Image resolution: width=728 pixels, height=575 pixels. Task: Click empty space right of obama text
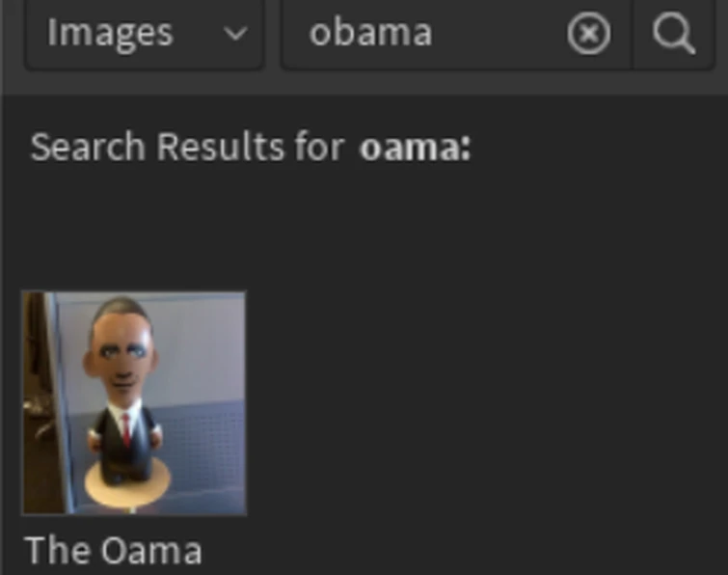499,34
